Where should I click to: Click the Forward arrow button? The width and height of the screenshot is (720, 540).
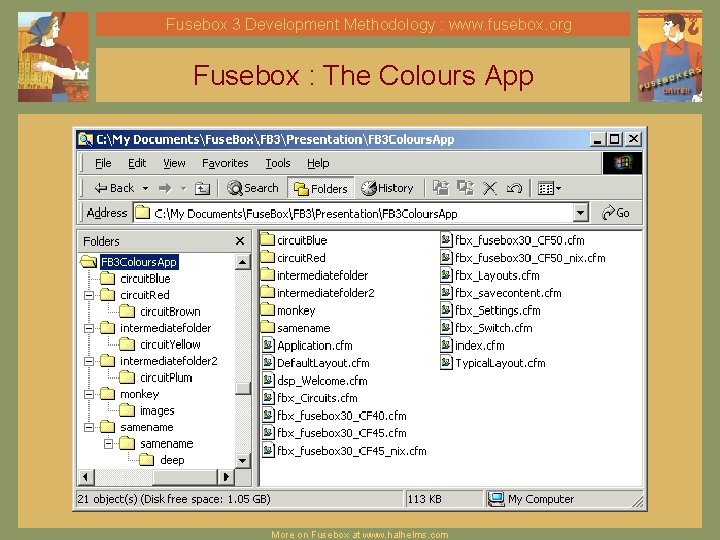pos(165,188)
